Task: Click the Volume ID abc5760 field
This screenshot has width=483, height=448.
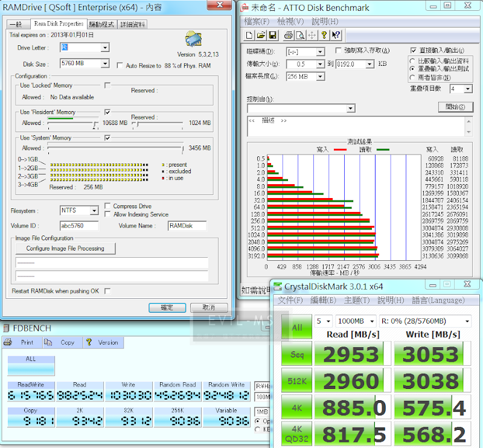Action: pyautogui.click(x=79, y=226)
